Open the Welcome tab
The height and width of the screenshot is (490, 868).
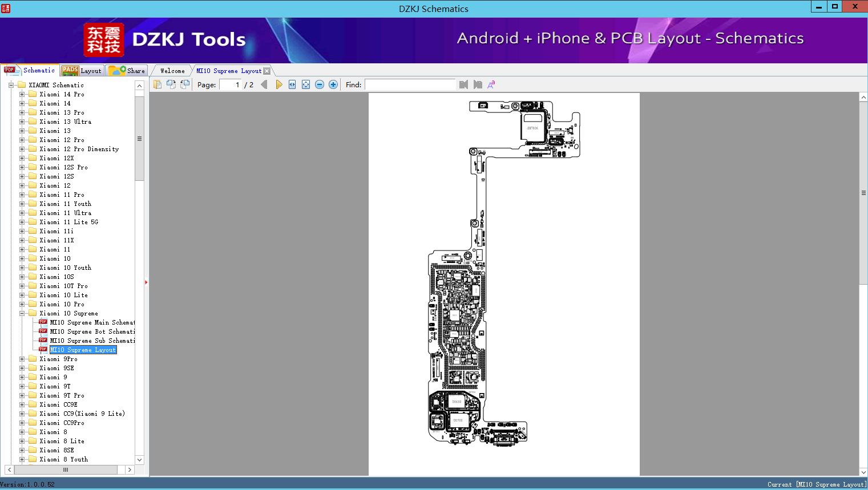(x=172, y=71)
